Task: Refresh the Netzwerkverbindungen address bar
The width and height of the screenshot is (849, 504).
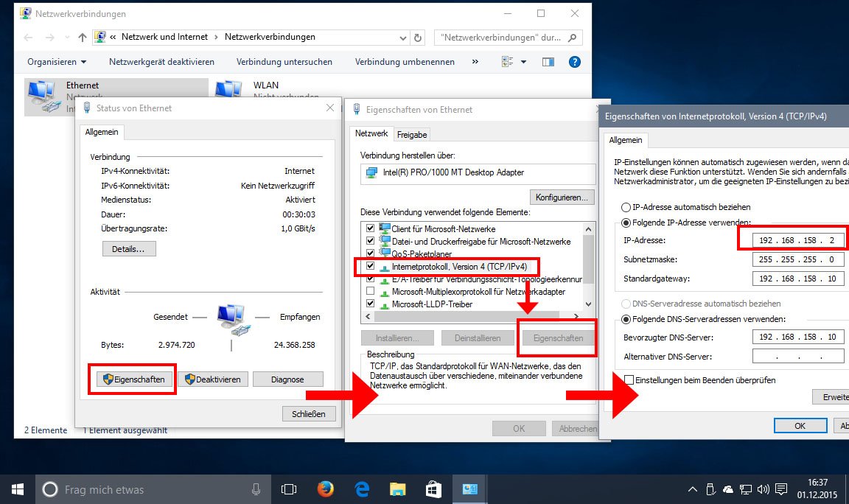Action: pyautogui.click(x=417, y=38)
